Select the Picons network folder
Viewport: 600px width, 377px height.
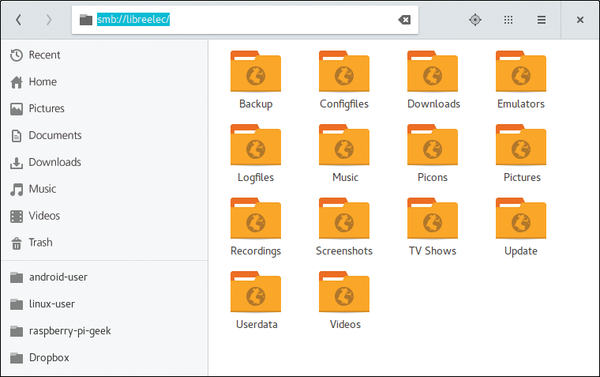click(432, 154)
